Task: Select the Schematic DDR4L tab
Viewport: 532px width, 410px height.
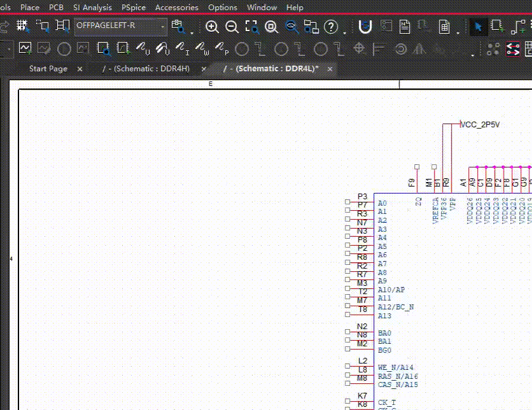Action: click(x=271, y=69)
